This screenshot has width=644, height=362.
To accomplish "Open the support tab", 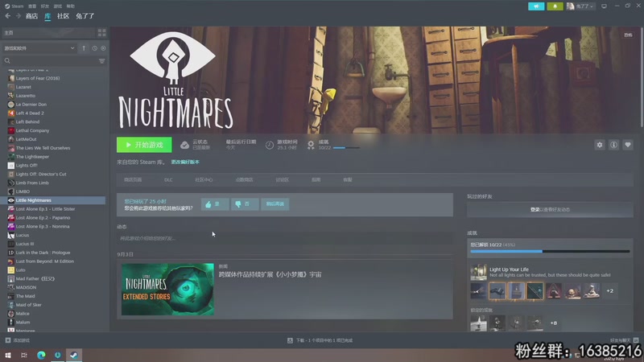I will (x=348, y=179).
